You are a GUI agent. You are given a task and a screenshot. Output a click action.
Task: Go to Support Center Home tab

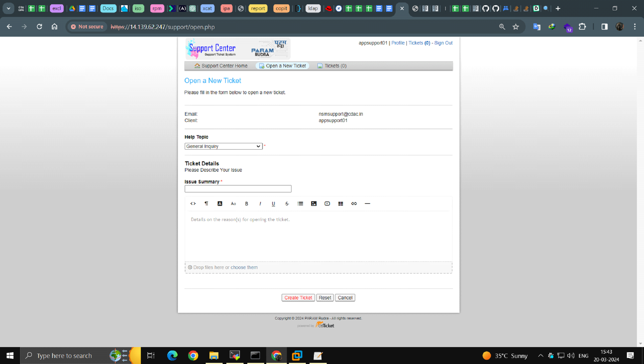[x=221, y=66]
